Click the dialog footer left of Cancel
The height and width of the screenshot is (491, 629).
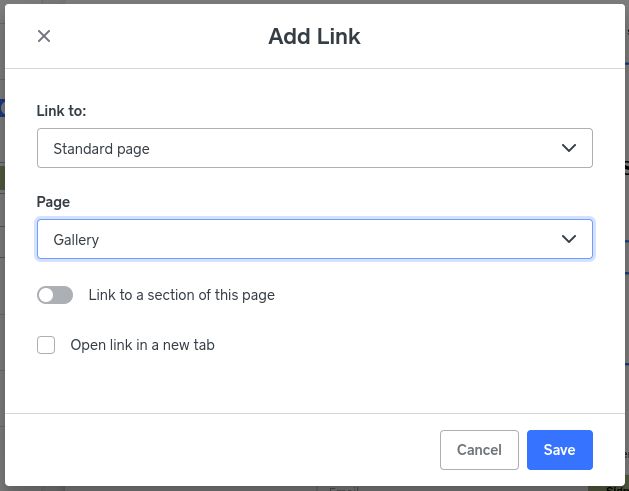(220, 450)
